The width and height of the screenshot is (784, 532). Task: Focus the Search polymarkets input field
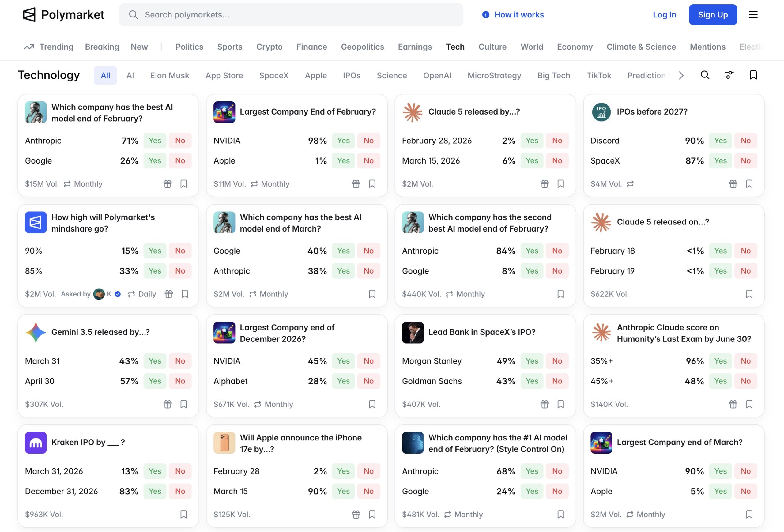coord(291,14)
